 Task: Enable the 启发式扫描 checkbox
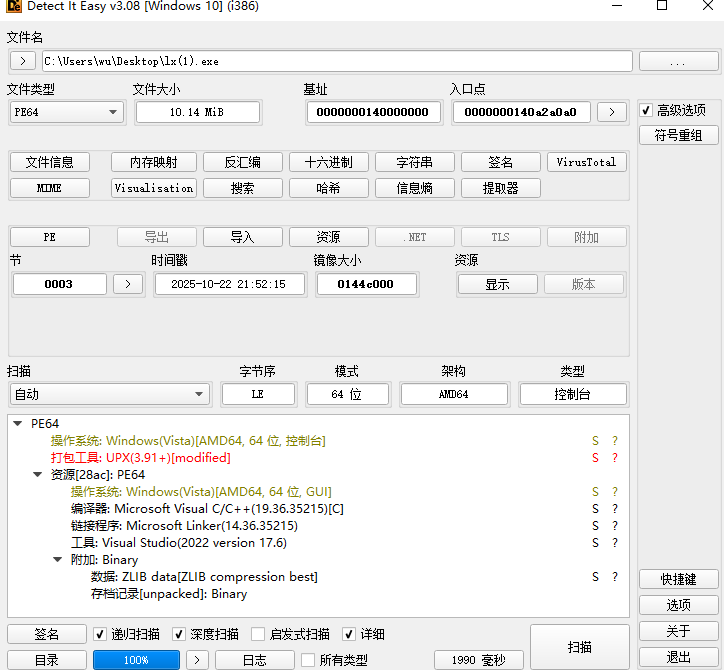pos(258,634)
